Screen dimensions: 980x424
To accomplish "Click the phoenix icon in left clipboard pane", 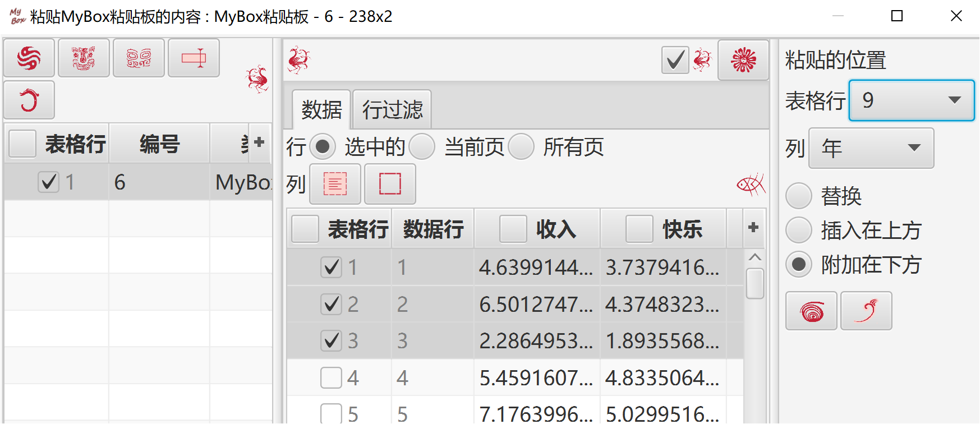I will (257, 79).
